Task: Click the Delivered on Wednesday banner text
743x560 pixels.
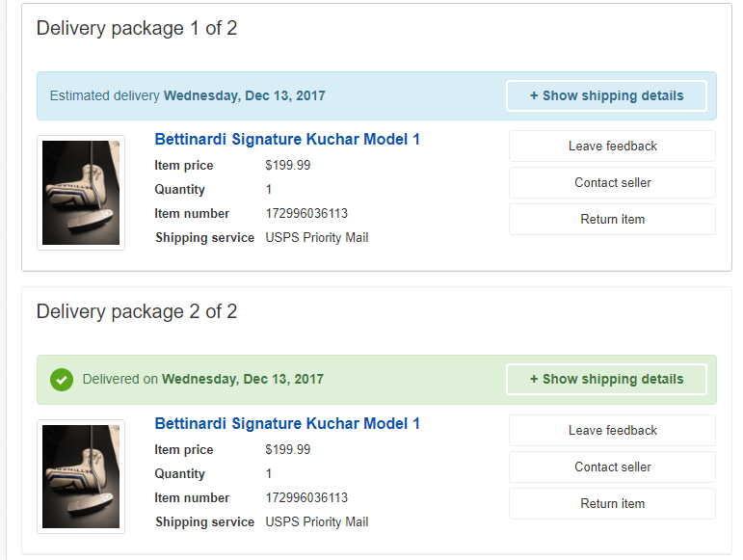Action: [202, 380]
